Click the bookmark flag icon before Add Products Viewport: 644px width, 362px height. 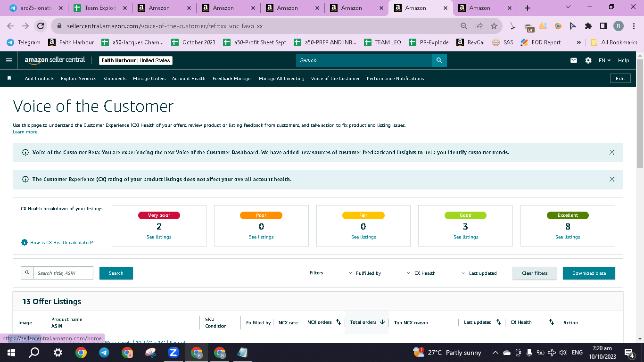[9, 78]
